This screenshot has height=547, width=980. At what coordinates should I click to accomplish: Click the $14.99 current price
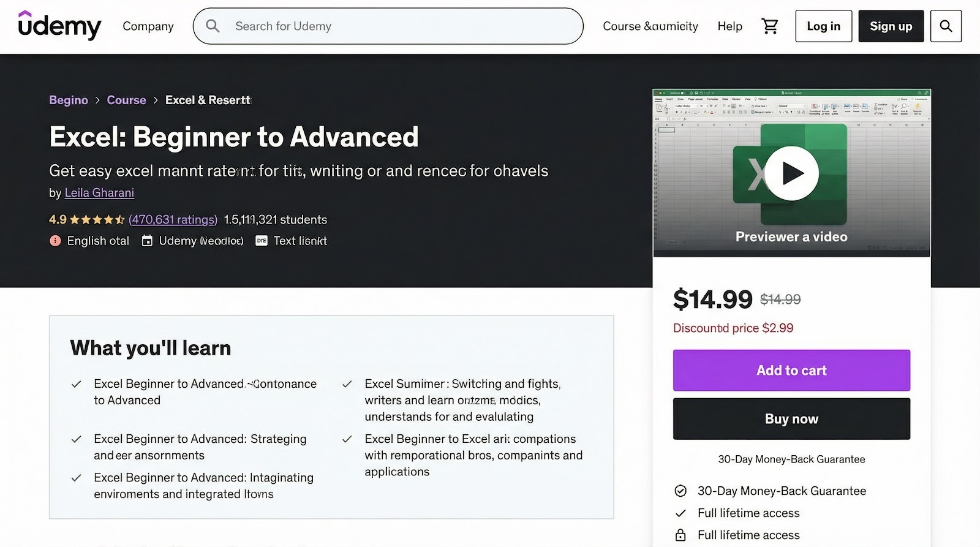712,300
